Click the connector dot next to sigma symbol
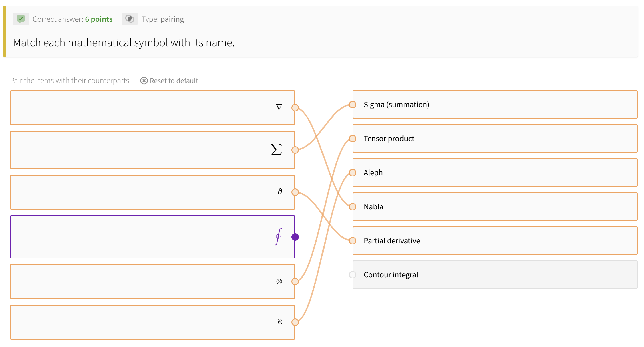Viewport: 644px width, 347px height. click(x=295, y=149)
